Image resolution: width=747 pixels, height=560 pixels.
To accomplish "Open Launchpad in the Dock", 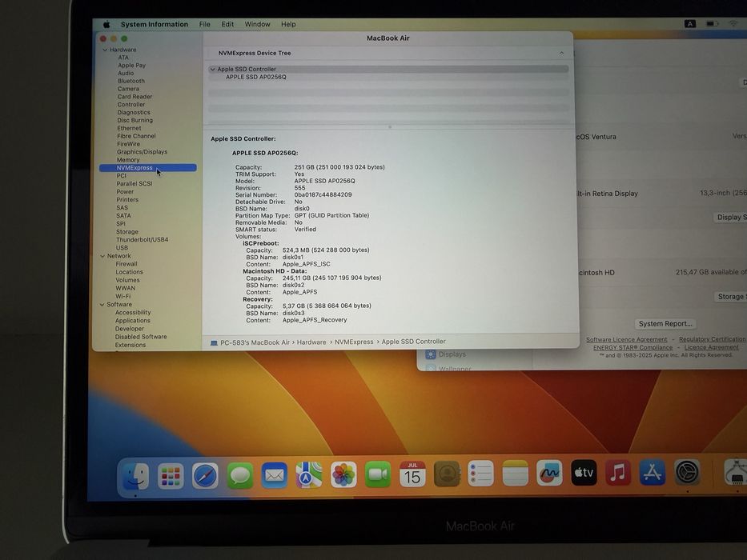I will pyautogui.click(x=171, y=476).
